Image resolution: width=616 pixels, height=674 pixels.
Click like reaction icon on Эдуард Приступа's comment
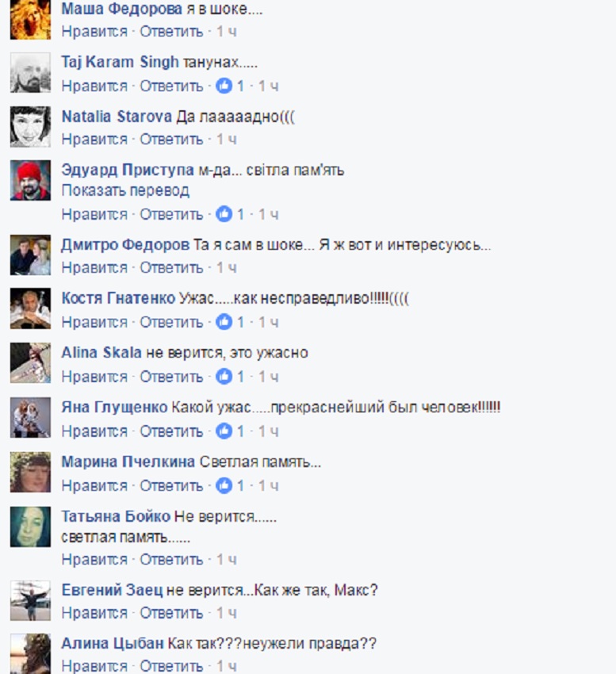tap(224, 213)
